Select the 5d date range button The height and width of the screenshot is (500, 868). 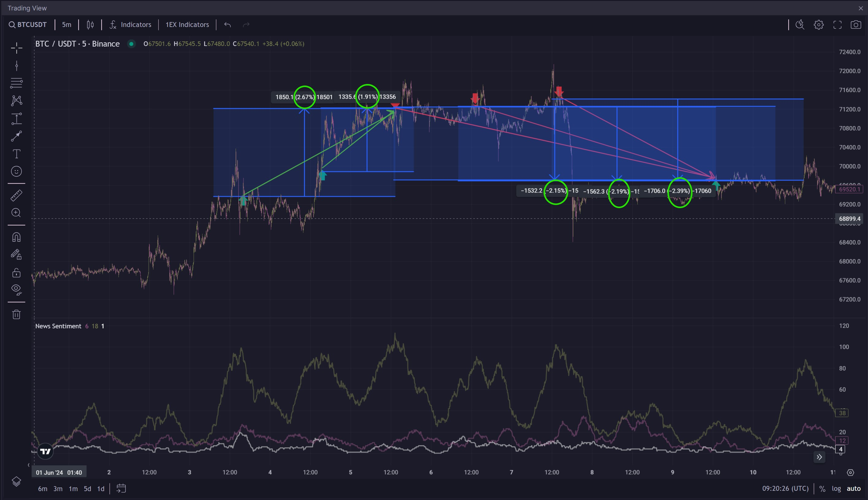(x=88, y=488)
